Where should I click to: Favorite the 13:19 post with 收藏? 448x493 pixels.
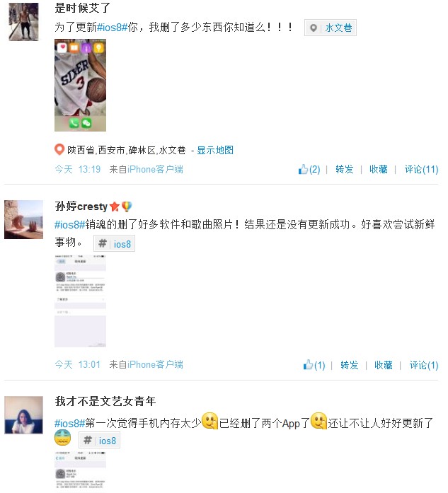pyautogui.click(x=379, y=170)
